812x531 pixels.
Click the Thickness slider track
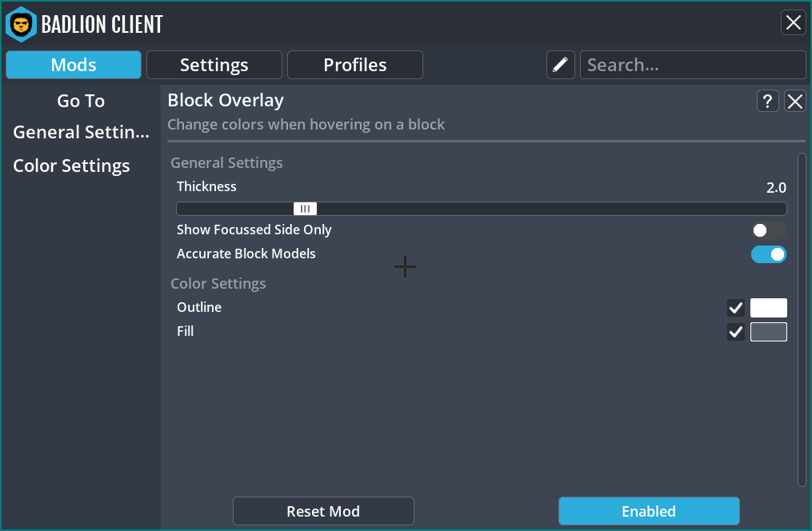[482, 209]
